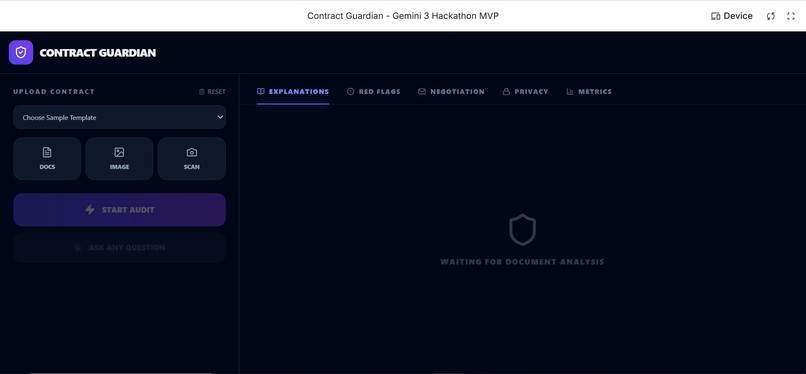Click the alert icon on Red Flags tab

click(351, 91)
